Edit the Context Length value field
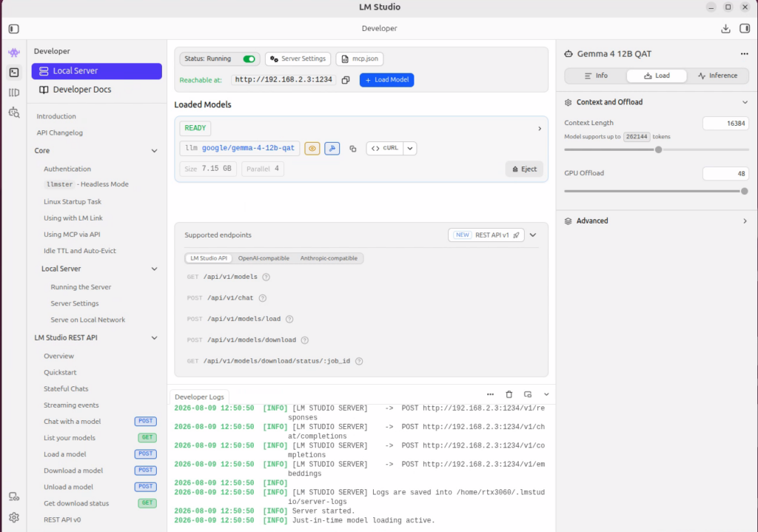758x532 pixels. coord(725,124)
